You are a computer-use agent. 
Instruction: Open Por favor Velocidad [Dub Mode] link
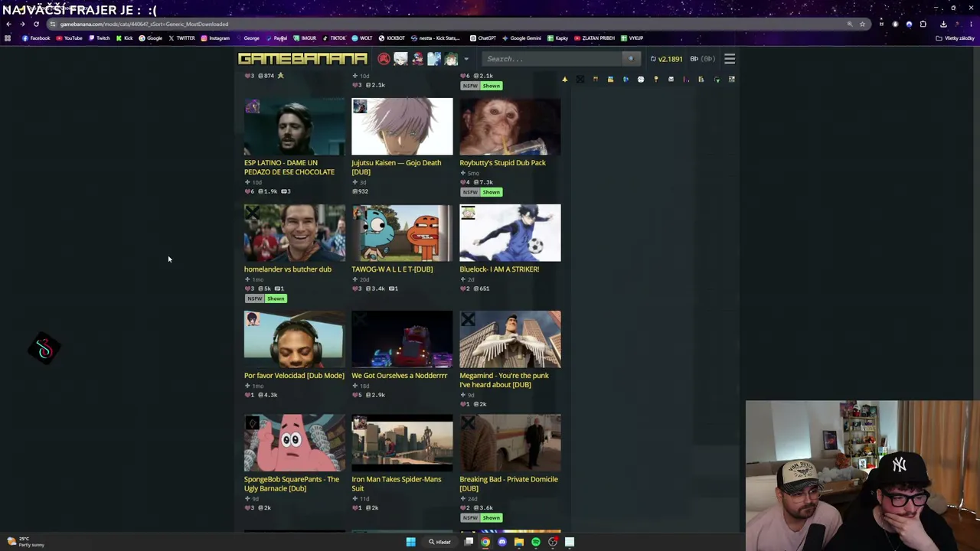294,376
